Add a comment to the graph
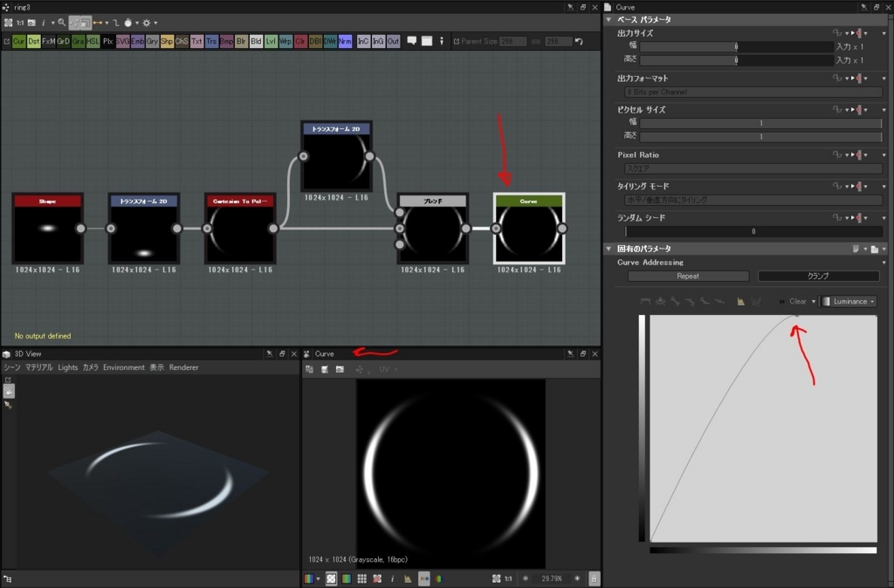 pos(412,41)
